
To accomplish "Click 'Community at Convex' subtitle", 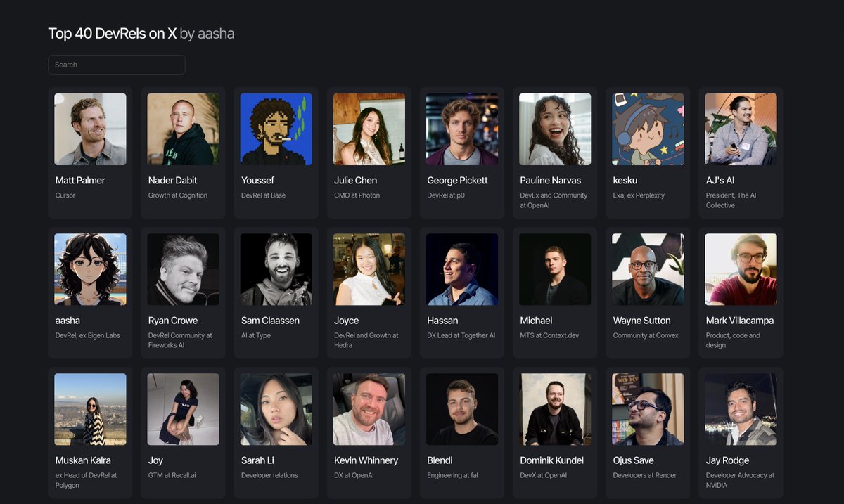I will [646, 335].
